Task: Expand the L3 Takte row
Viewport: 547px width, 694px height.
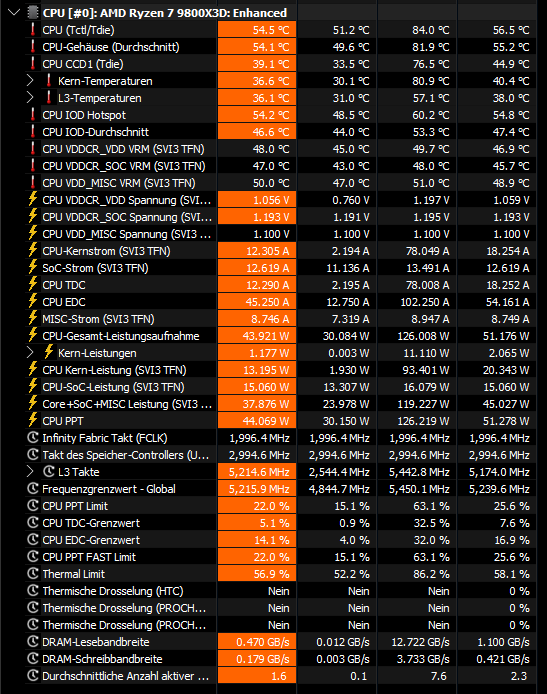Action: click(30, 472)
